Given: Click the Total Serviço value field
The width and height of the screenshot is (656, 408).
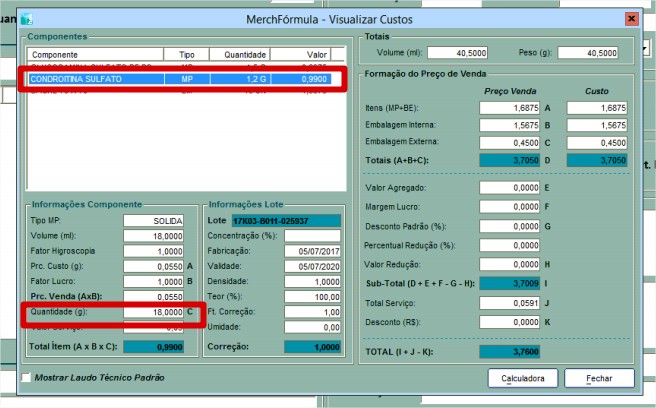Looking at the screenshot, I should [510, 302].
